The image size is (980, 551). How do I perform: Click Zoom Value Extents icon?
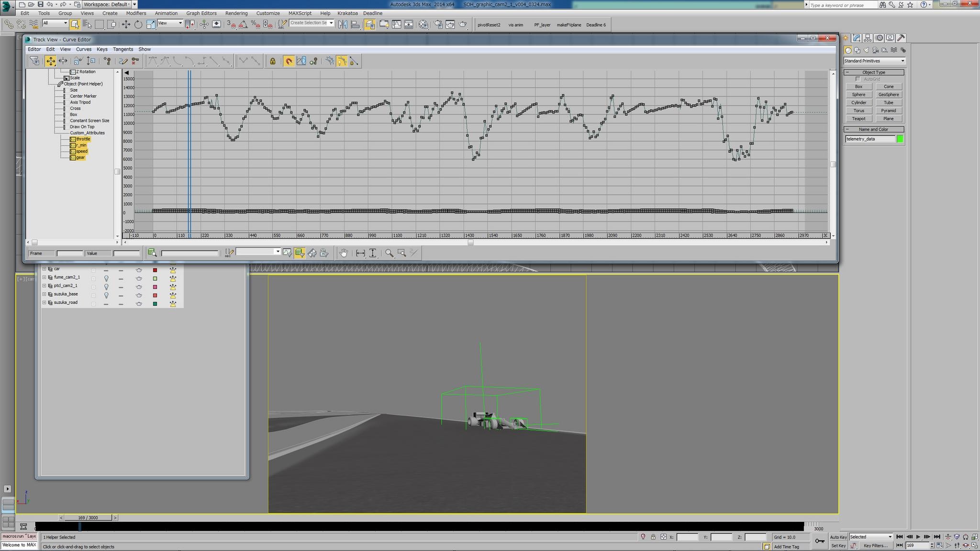coord(373,253)
